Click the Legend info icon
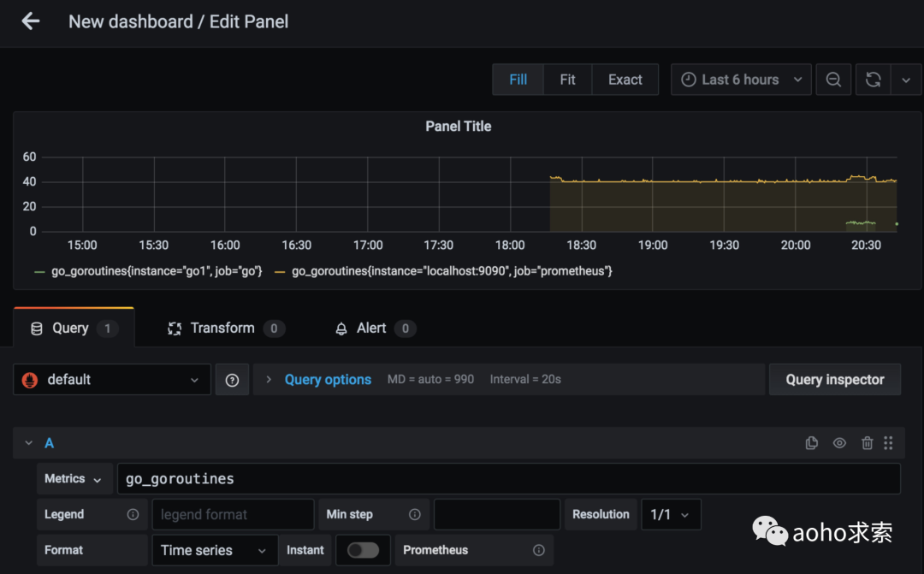This screenshot has width=924, height=574. [133, 514]
